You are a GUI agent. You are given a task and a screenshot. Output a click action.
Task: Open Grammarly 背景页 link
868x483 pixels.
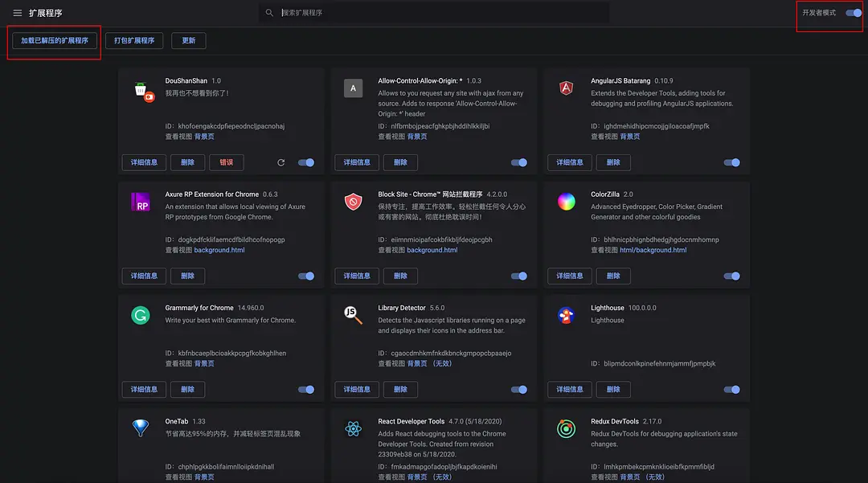pos(204,363)
